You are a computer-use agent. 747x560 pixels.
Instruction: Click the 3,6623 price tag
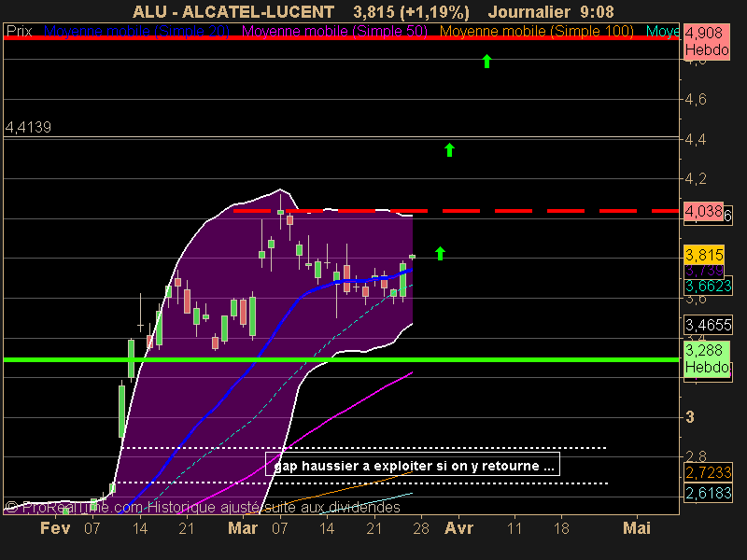click(x=708, y=287)
